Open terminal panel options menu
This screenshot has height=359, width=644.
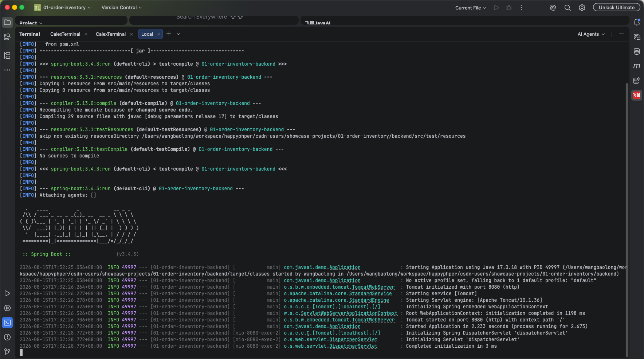[x=612, y=34]
